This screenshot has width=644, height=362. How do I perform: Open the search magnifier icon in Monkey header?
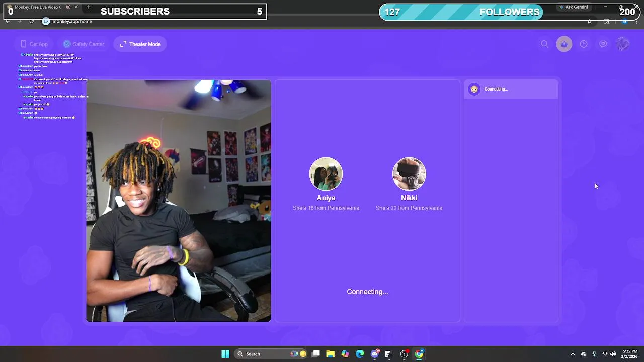pyautogui.click(x=544, y=44)
